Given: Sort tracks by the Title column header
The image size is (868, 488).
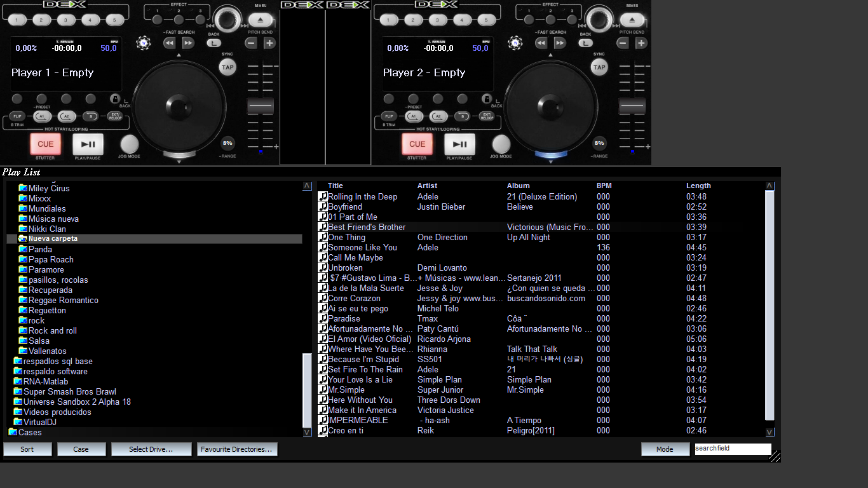Looking at the screenshot, I should pos(336,186).
